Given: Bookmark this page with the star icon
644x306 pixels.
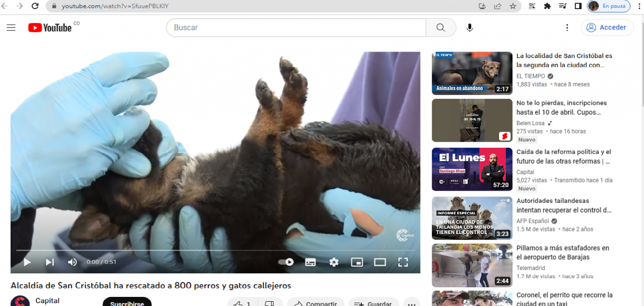Looking at the screenshot, I should [513, 6].
